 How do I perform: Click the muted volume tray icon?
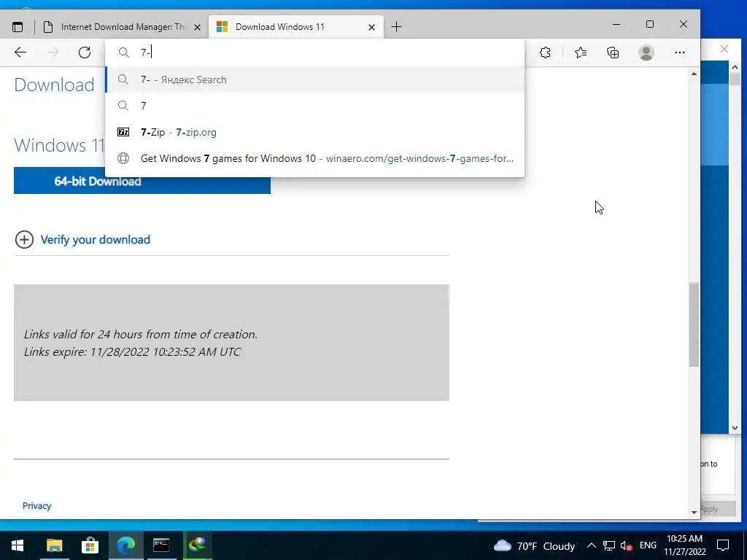[x=626, y=546]
